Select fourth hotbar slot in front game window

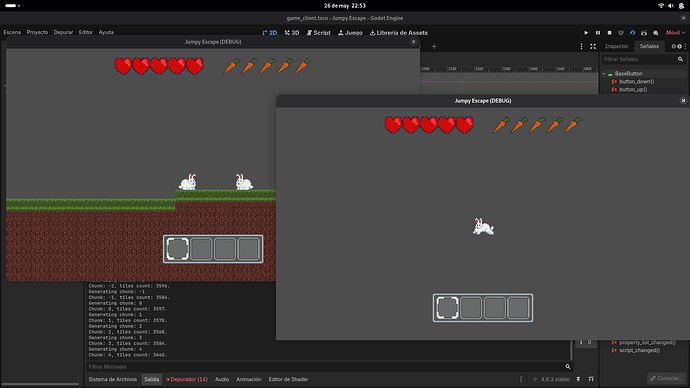[518, 307]
